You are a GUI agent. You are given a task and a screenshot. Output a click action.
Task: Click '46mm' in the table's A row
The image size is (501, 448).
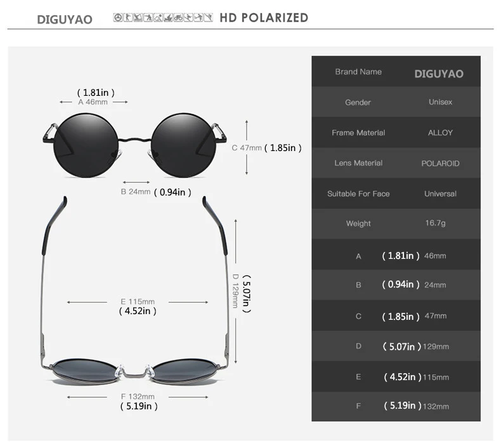[435, 256]
